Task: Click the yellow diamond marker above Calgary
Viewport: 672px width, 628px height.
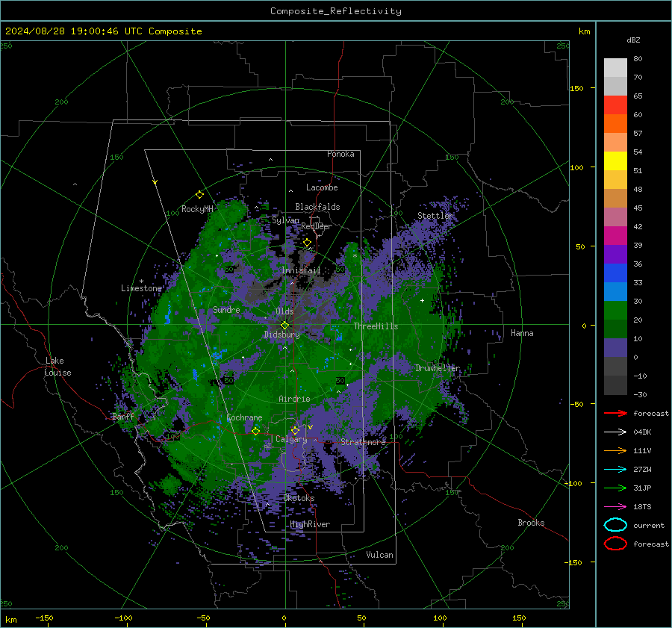Action: click(295, 430)
